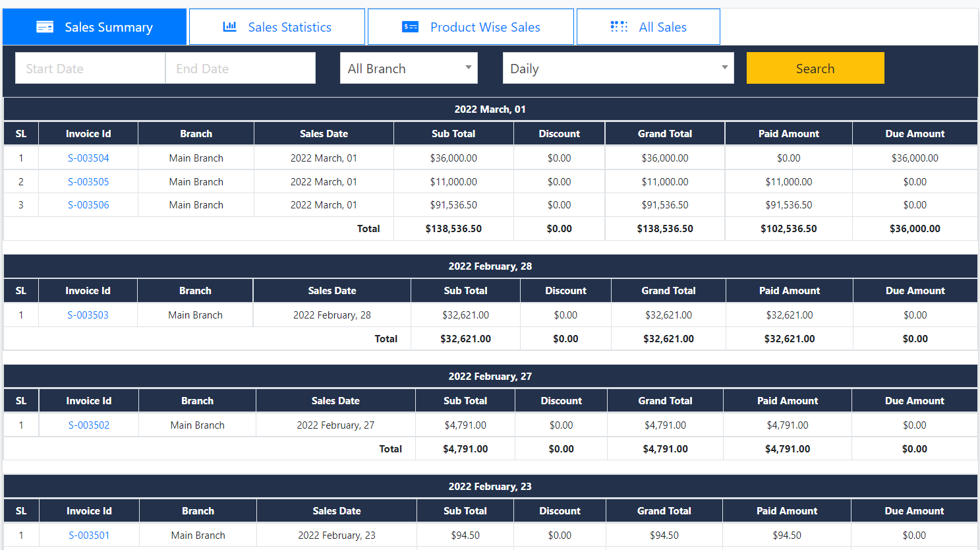Open invoice S-003504
This screenshot has height=550, width=980.
(88, 158)
